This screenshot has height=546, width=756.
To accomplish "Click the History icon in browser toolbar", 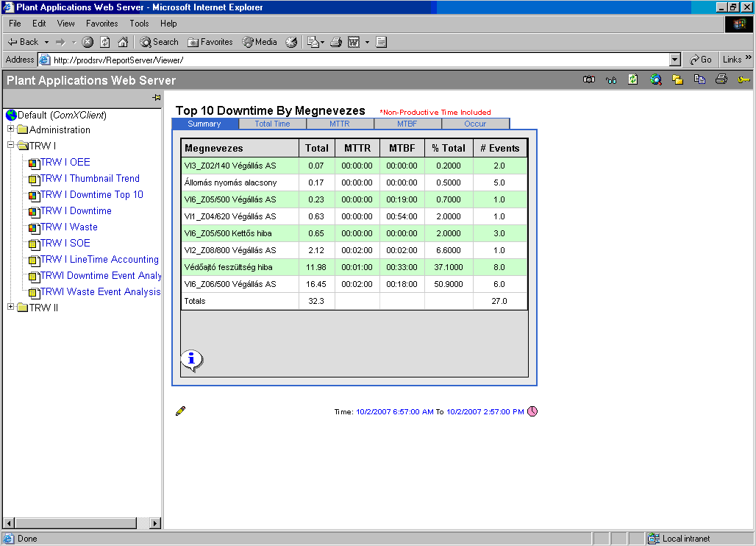I will (291, 43).
